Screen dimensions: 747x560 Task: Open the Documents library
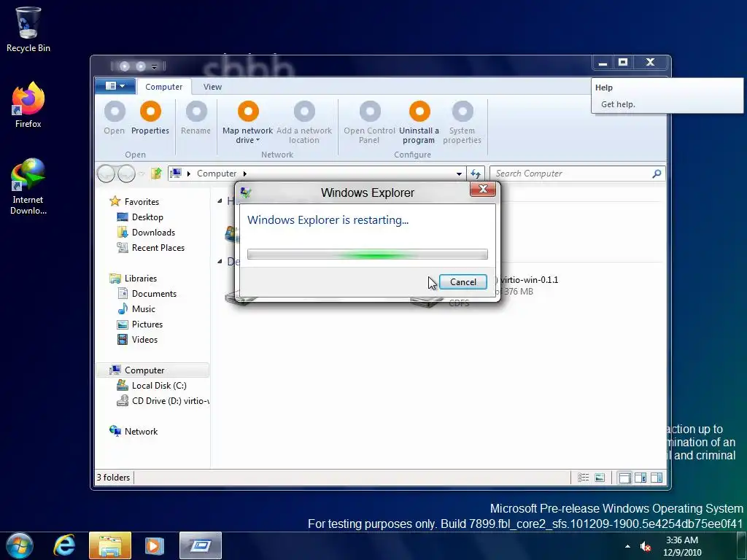tap(154, 293)
